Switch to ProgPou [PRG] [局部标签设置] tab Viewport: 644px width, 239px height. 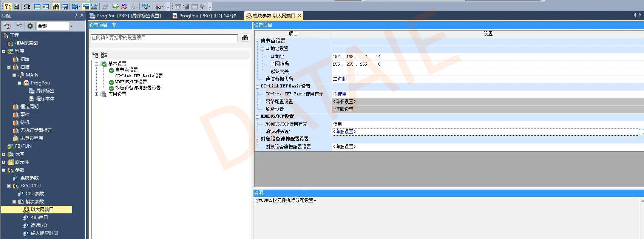tap(125, 15)
